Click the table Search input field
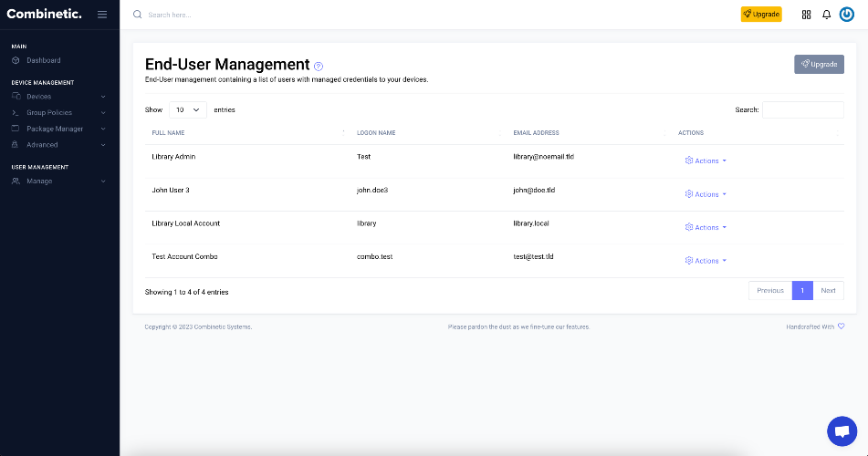Image resolution: width=868 pixels, height=456 pixels. click(802, 109)
